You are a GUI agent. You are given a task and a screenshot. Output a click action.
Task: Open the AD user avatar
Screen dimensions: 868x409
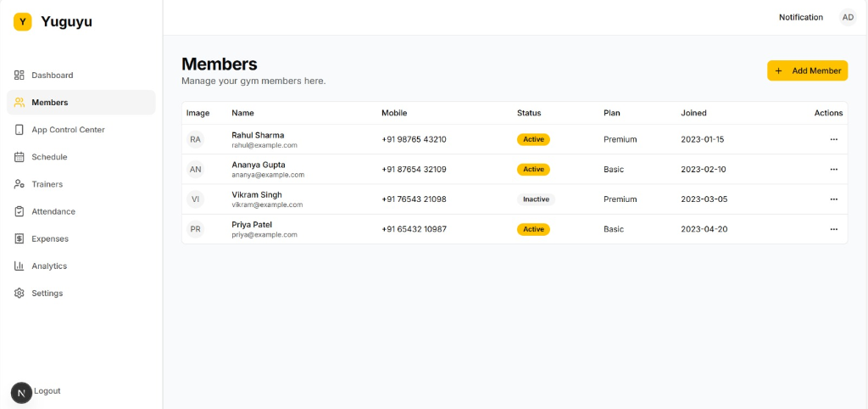(x=848, y=17)
